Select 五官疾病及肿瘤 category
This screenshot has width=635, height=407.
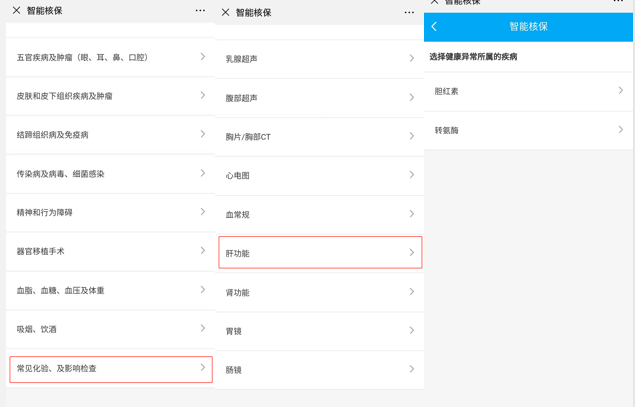(110, 57)
